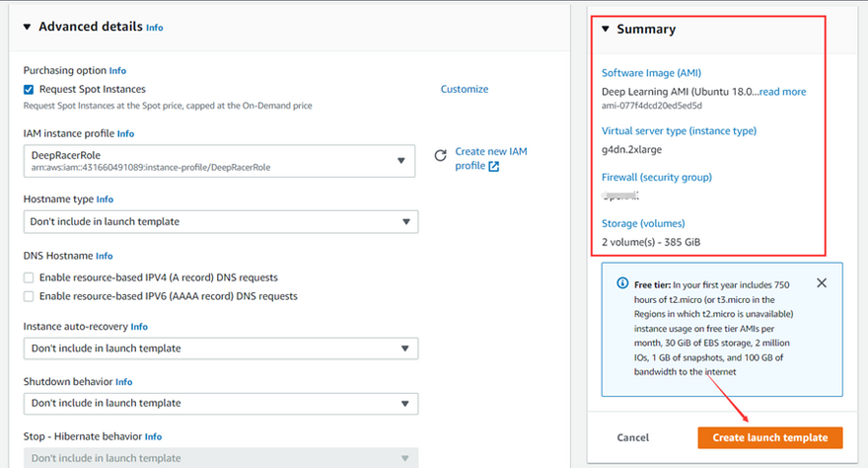868x468 pixels.
Task: Collapse the Advanced details section
Action: [x=28, y=27]
